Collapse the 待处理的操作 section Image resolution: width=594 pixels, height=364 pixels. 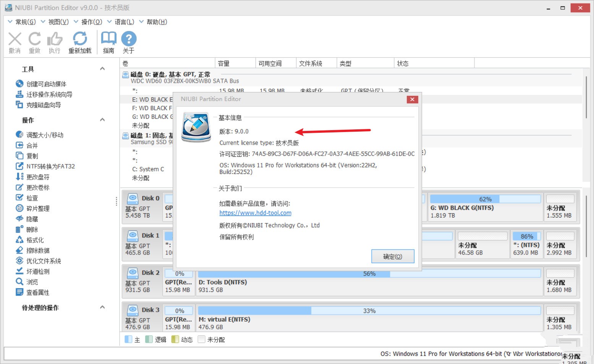coord(102,307)
